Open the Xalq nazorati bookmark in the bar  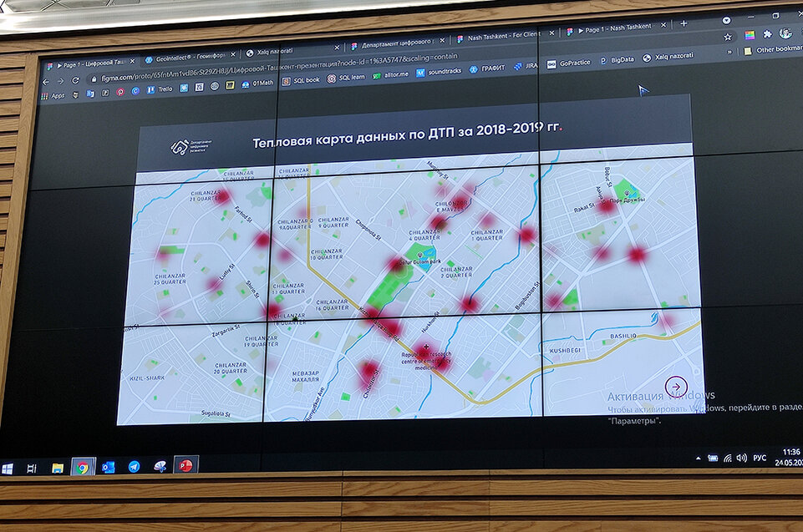(x=668, y=56)
